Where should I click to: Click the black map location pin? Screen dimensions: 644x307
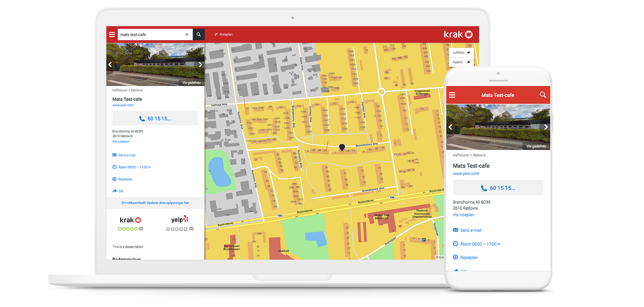click(342, 147)
